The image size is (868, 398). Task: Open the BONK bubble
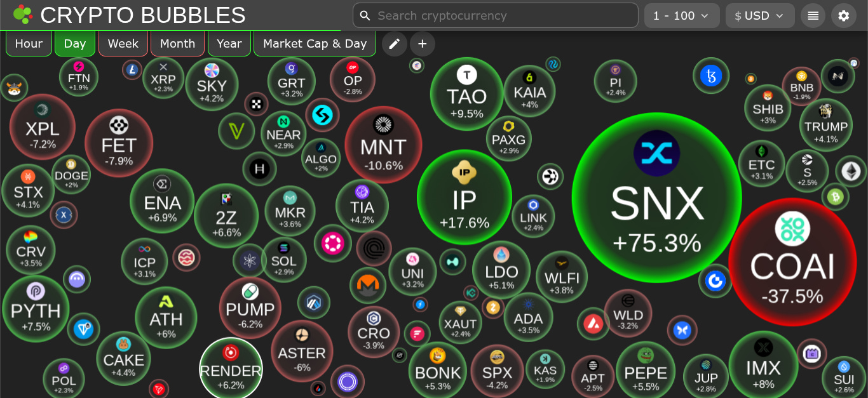[x=438, y=371]
